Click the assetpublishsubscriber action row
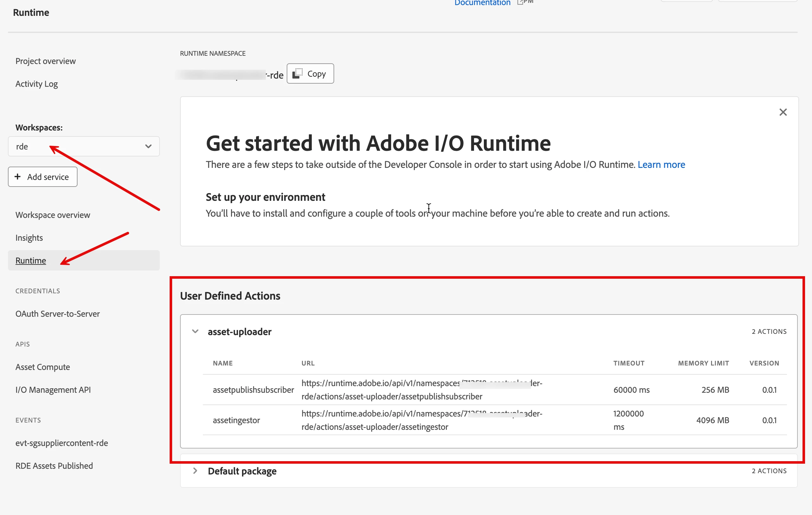The height and width of the screenshot is (515, 812). tap(253, 390)
